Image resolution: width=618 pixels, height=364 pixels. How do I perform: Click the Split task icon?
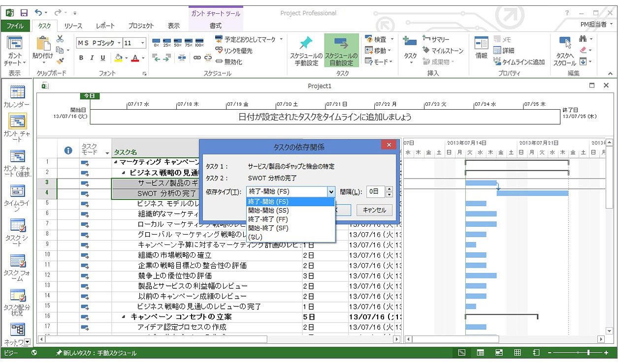tap(182, 58)
